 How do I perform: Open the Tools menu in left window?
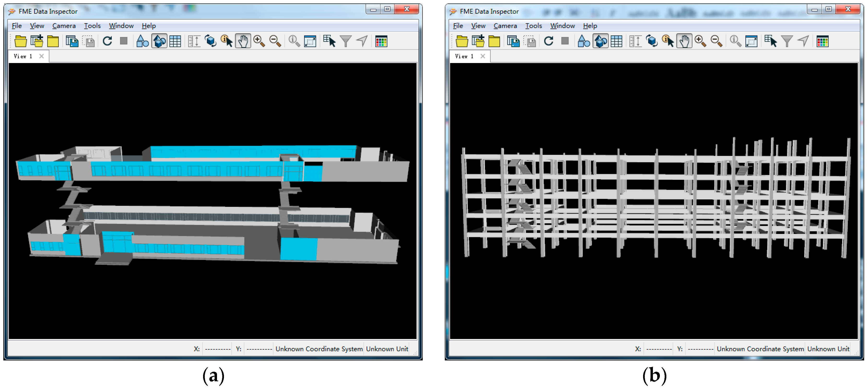[92, 26]
